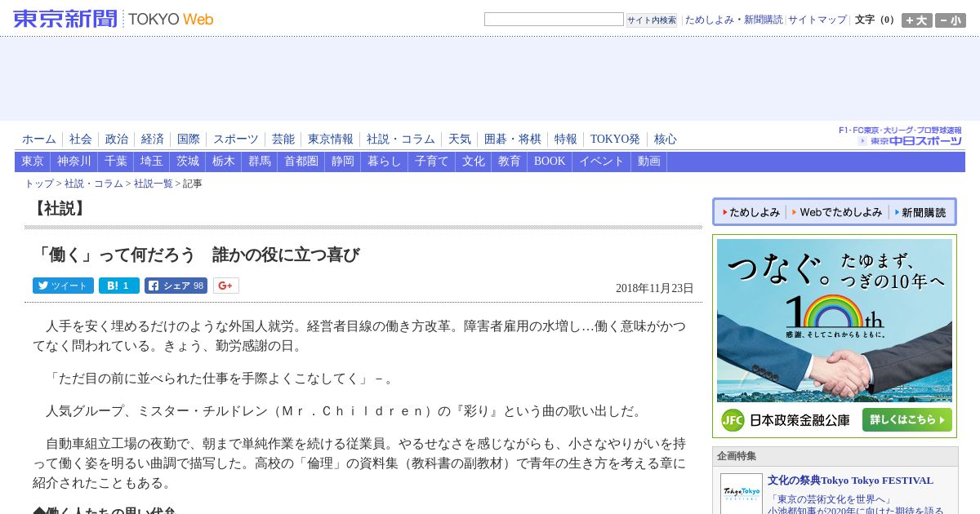This screenshot has width=980, height=514.
Task: Click 新聞購読 in the subscription box
Action: coord(920,212)
